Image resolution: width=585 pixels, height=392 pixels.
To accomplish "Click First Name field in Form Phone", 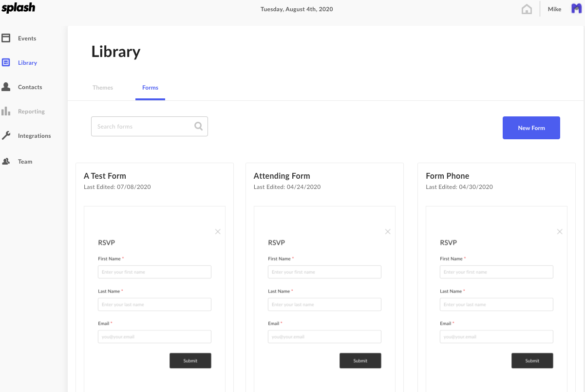I will (496, 272).
